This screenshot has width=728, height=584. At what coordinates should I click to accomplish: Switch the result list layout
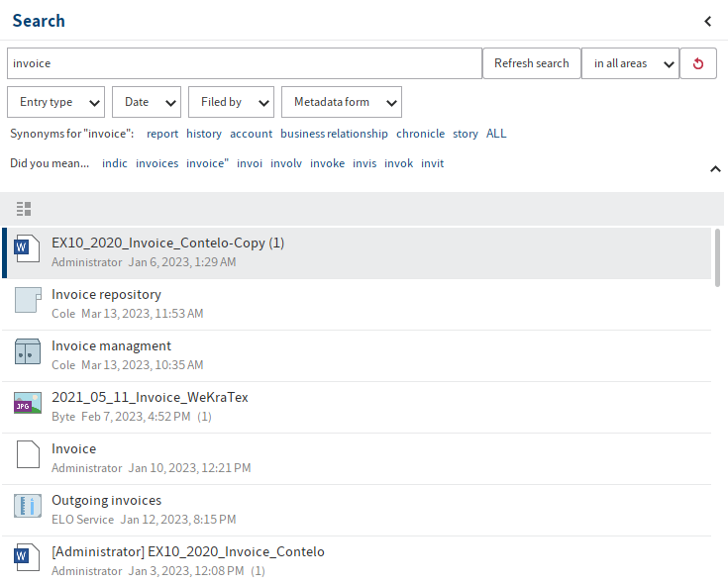(x=24, y=209)
